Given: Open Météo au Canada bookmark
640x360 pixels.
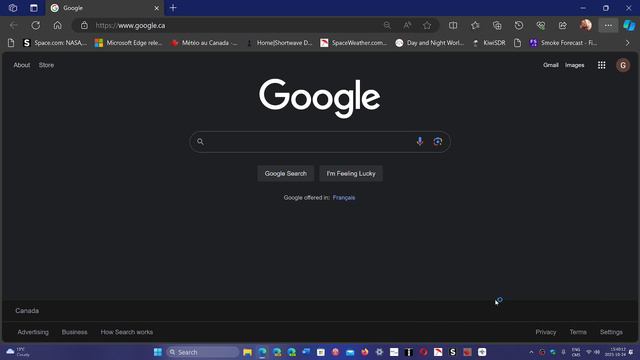Looking at the screenshot, I should (204, 42).
